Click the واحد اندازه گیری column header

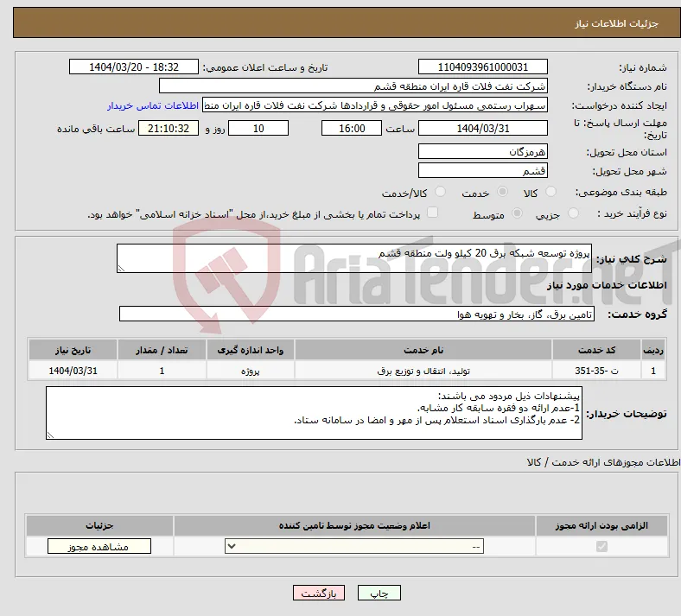click(x=250, y=350)
